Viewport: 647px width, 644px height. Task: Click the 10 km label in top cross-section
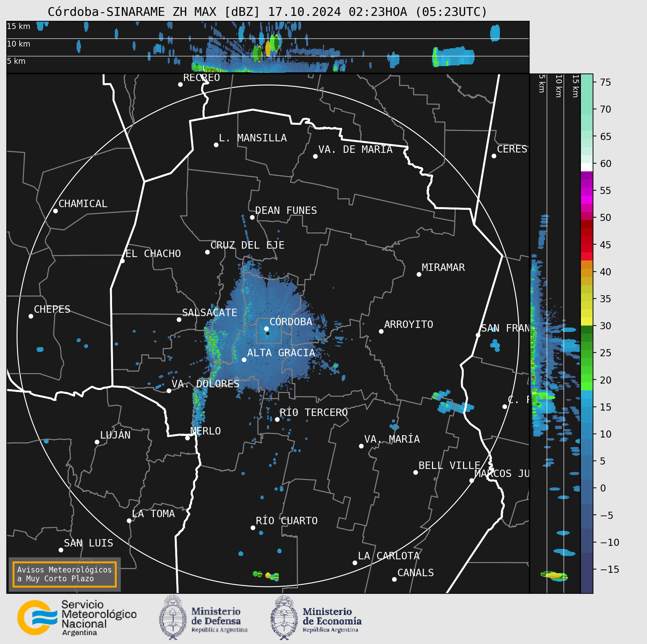(19, 44)
